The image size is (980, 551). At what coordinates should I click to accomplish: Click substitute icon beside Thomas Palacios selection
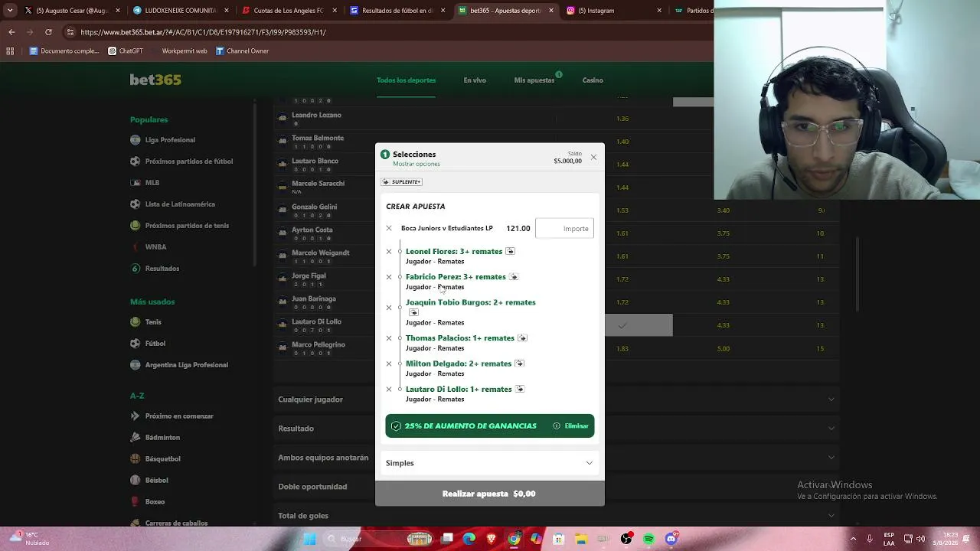point(522,338)
